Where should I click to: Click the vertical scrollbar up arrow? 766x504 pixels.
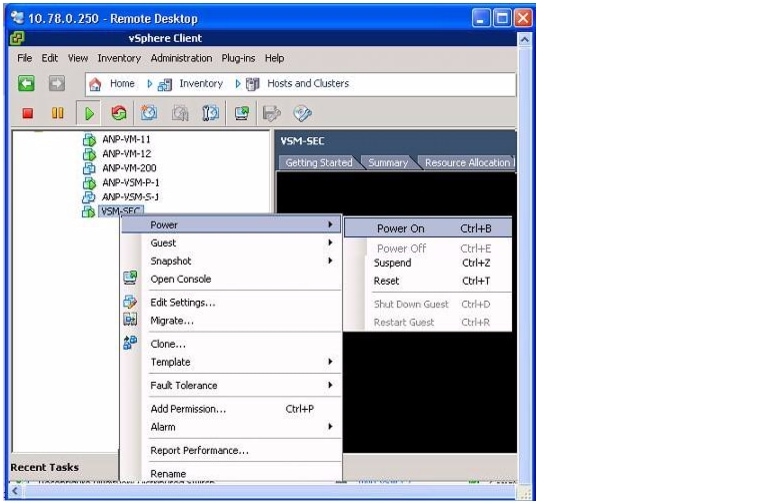click(524, 40)
